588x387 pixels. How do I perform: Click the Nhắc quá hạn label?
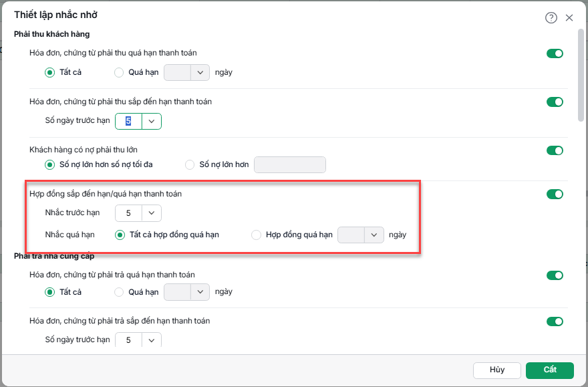pos(69,235)
